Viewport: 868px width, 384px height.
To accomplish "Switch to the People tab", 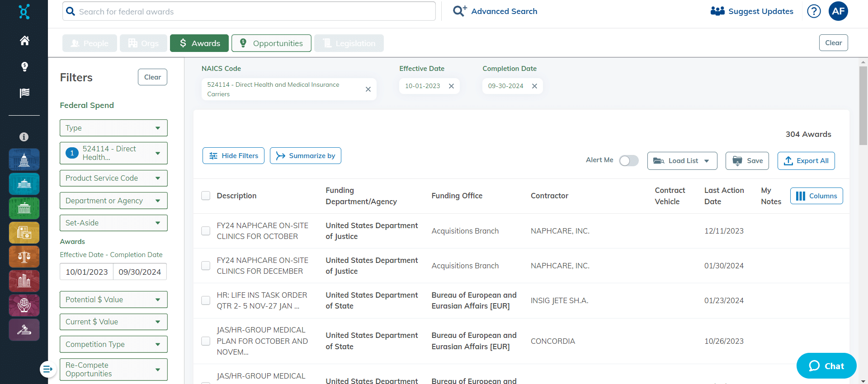I will coord(90,43).
